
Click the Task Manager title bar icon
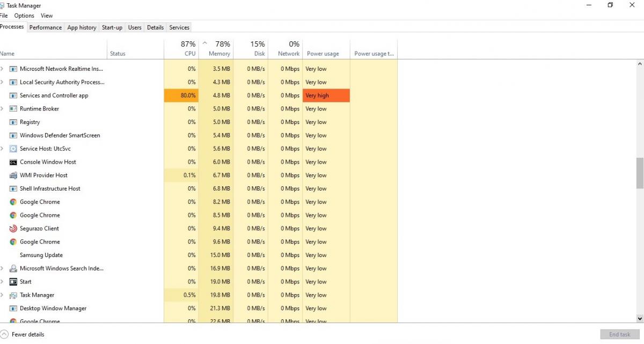click(x=2, y=5)
